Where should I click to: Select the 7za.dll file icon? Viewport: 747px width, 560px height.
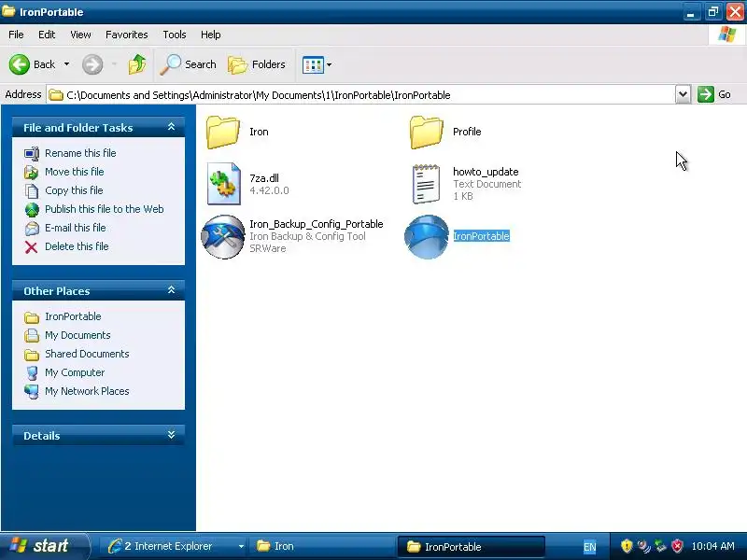click(223, 184)
